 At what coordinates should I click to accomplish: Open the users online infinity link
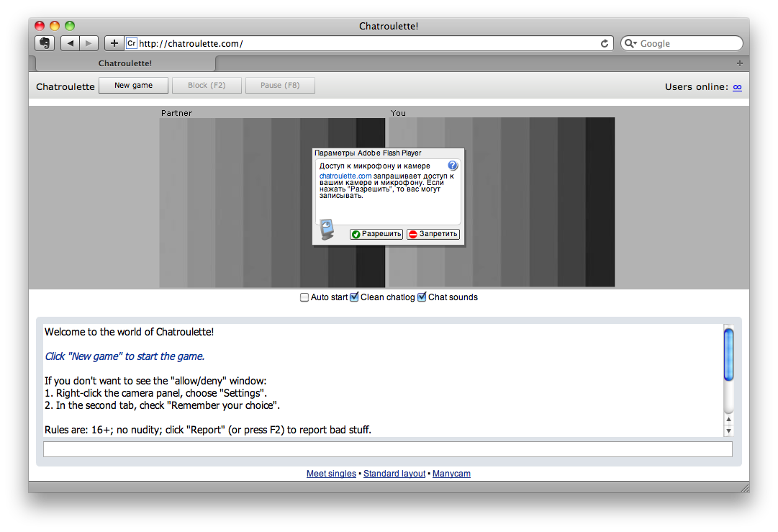(737, 87)
